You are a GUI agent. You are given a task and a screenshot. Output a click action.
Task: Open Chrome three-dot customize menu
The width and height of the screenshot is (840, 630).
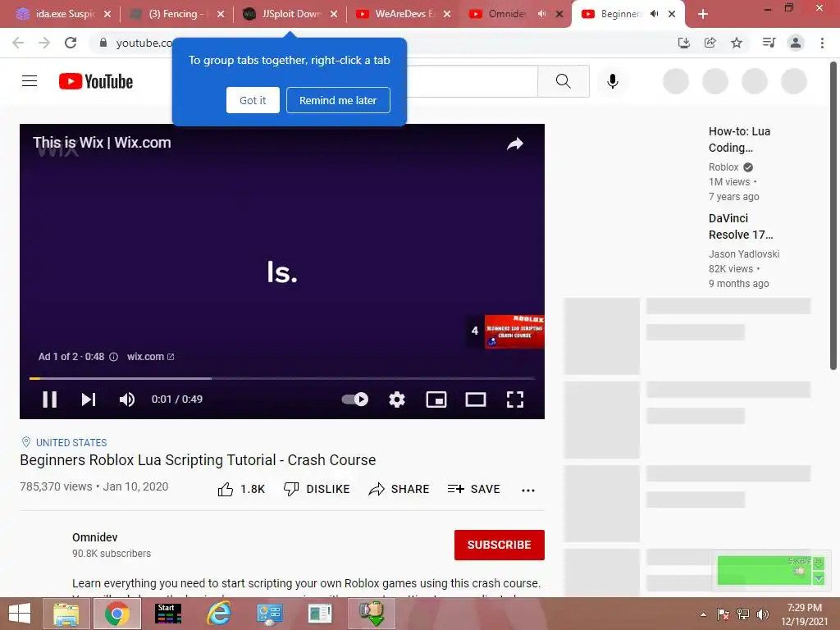tap(822, 43)
